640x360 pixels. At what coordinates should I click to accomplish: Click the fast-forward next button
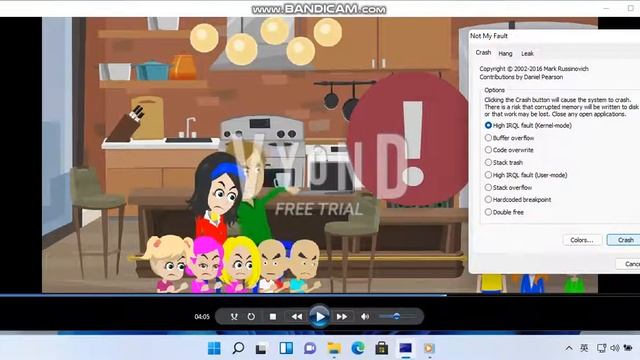(342, 316)
